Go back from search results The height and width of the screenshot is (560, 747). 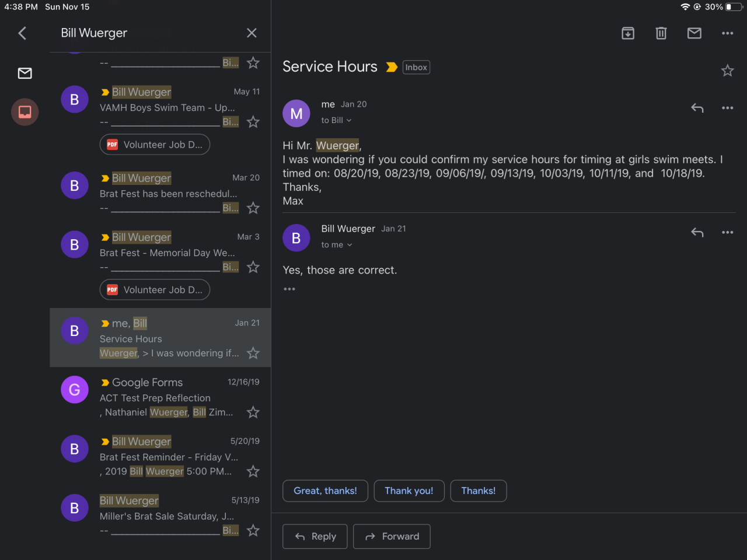coord(22,33)
